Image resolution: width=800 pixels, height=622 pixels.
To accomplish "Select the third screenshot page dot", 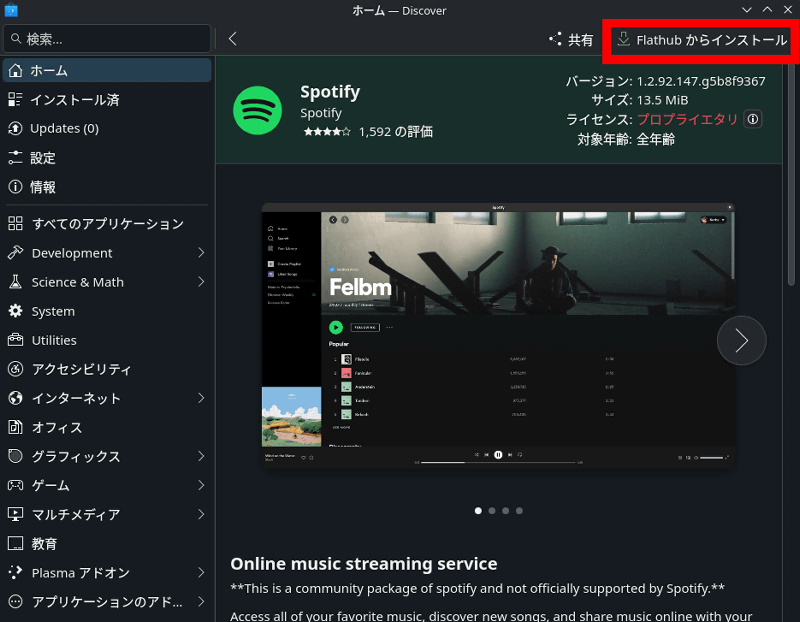I will tap(505, 510).
